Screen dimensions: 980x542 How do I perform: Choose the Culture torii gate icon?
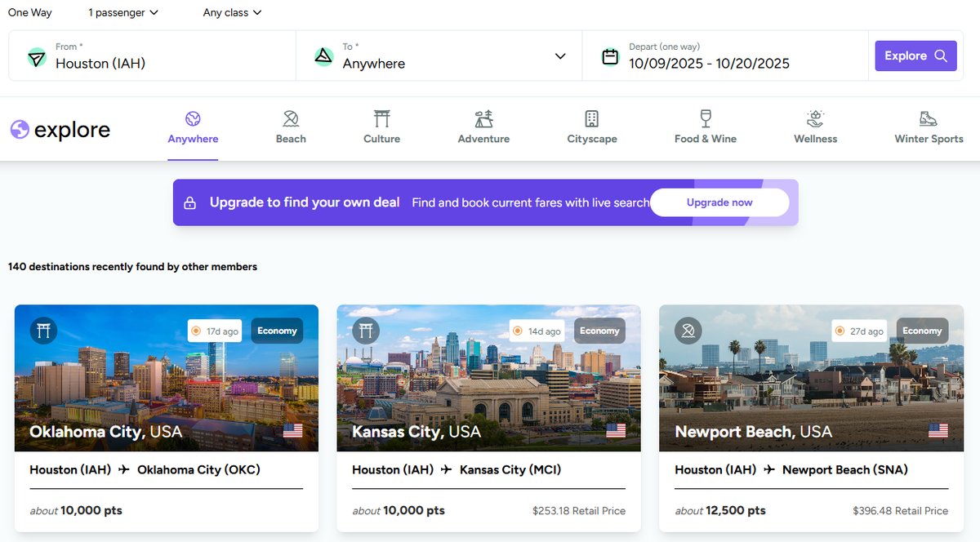tap(381, 119)
